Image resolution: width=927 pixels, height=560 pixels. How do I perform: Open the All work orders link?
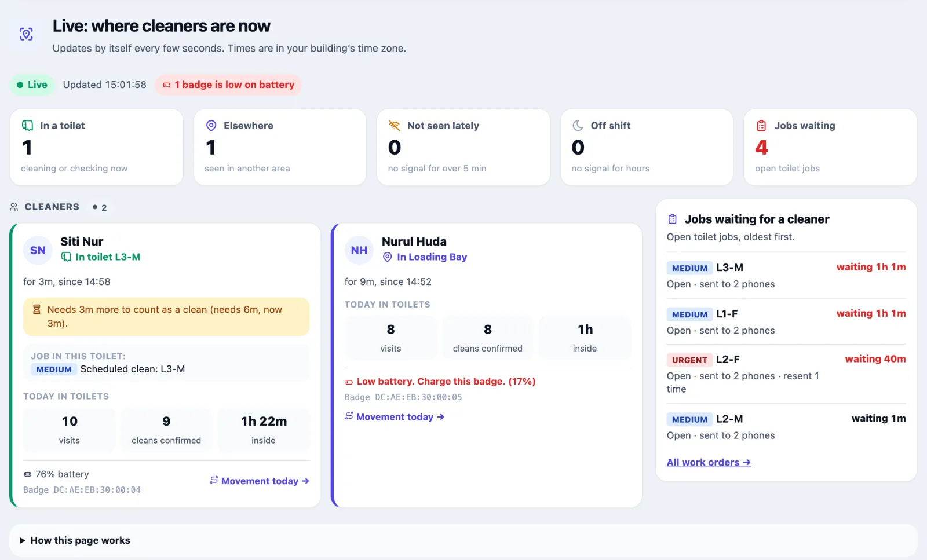tap(709, 462)
